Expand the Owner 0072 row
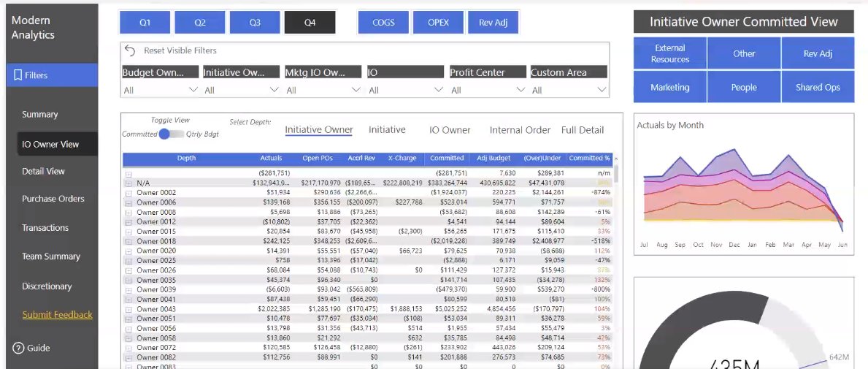This screenshot has width=868, height=369. point(128,348)
